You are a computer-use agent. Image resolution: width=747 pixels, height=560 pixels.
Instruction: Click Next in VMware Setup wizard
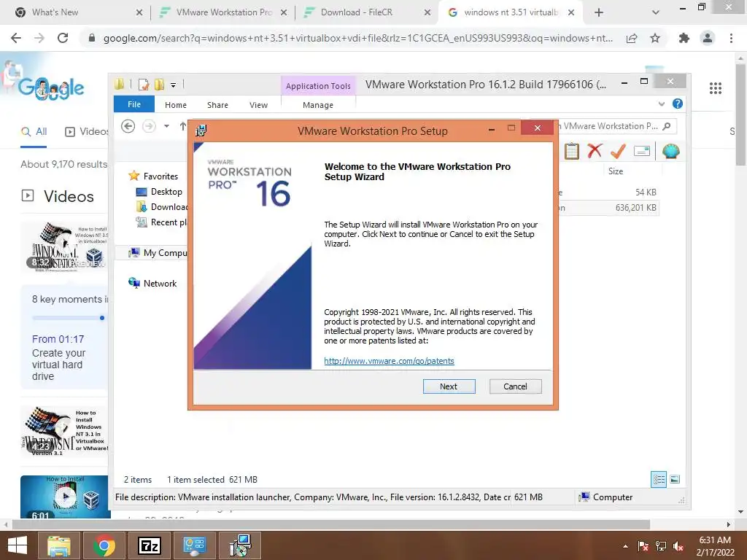pos(449,386)
